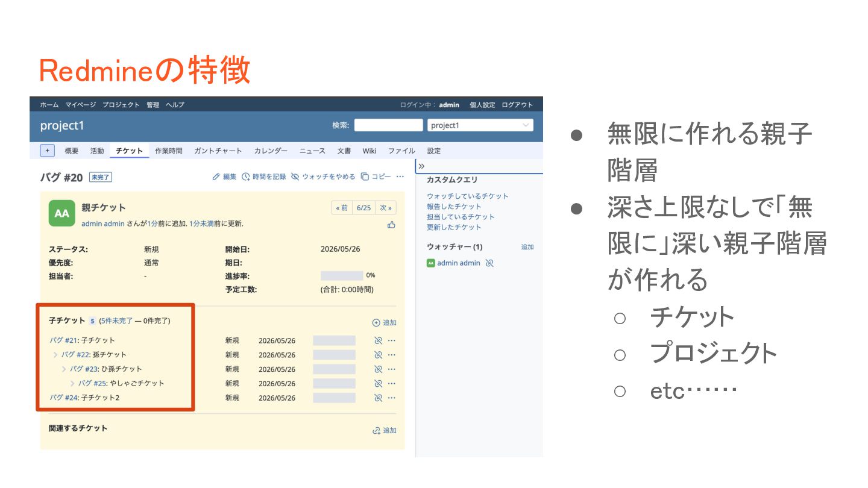Screen dimensions: 868x488
Task: Open the 更新したチケット custom query
Action: point(454,227)
